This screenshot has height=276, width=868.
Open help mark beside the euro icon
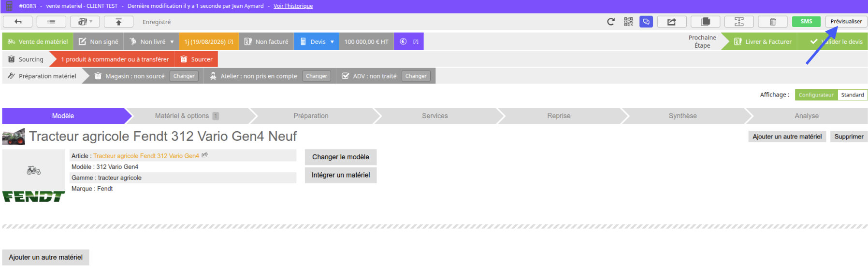[x=416, y=42]
